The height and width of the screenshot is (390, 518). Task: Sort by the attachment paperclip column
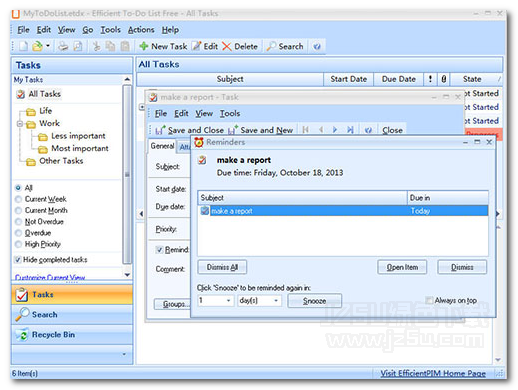(x=444, y=79)
